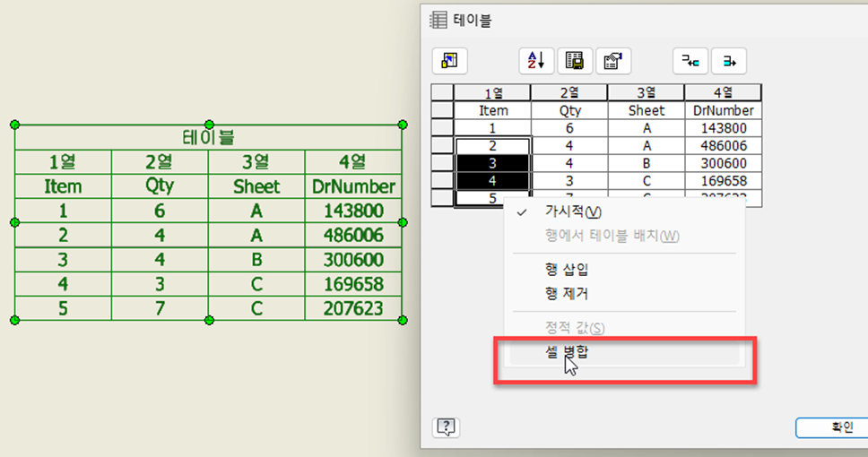This screenshot has width=868, height=457.
Task: Click the DrNumber header cell in dialog grid
Action: (x=724, y=110)
